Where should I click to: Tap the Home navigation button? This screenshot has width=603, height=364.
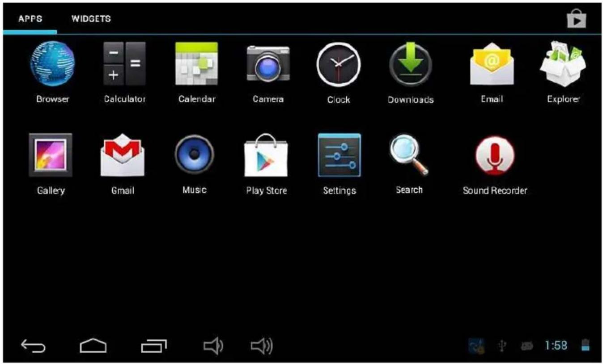point(93,345)
